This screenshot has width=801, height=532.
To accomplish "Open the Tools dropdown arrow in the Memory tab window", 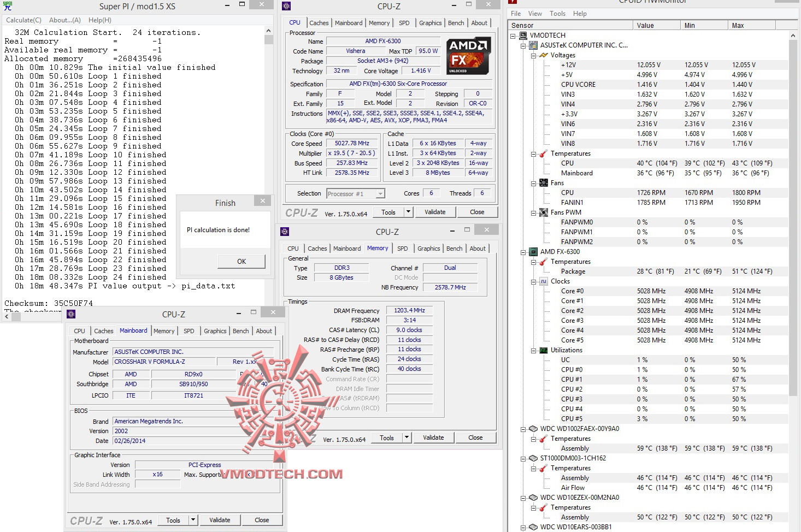I will 407,438.
